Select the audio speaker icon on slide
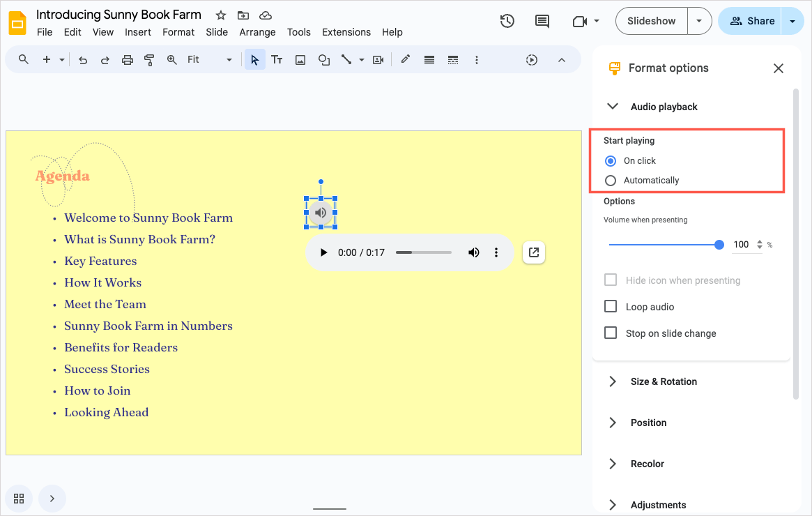The image size is (812, 516). point(321,213)
